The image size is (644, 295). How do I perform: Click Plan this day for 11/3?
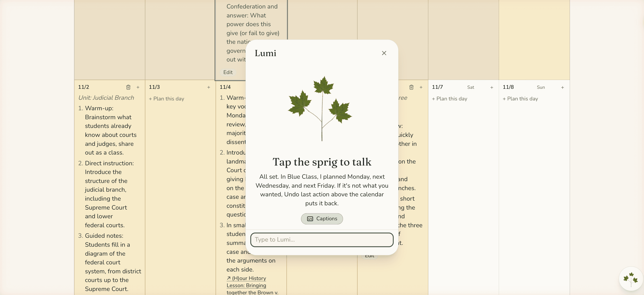(167, 99)
